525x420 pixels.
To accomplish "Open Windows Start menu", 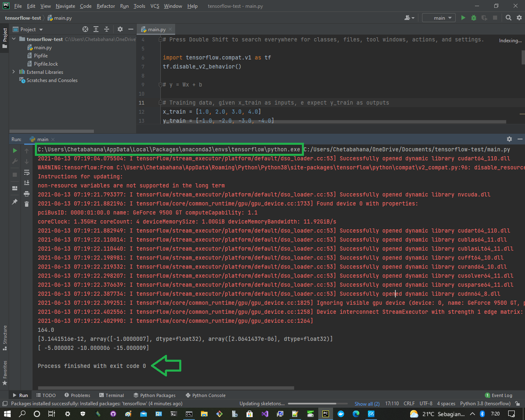I will coord(7,414).
